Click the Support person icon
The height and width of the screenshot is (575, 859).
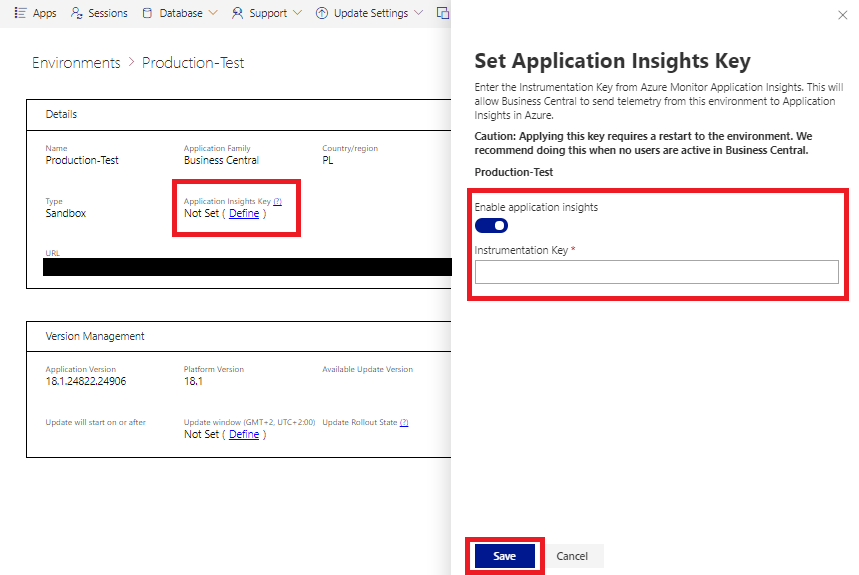click(x=237, y=13)
